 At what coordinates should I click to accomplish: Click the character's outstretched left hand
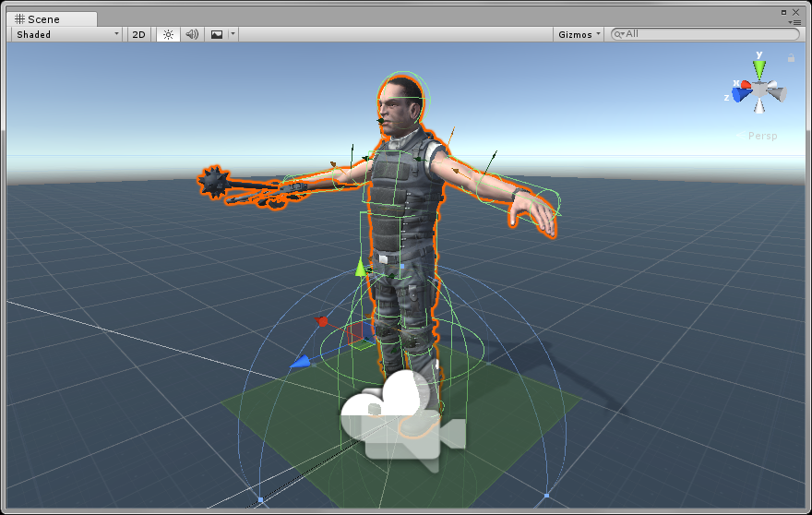(x=532, y=213)
